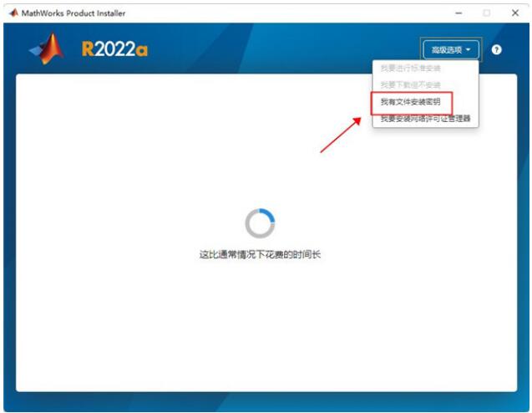This screenshot has height=413, width=532.
Task: Choose 我要安装网络许可证管理器 menu entry
Action: pos(425,118)
